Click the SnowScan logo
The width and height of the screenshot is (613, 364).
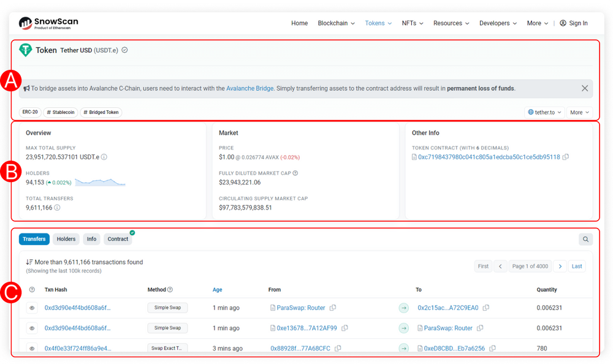click(x=48, y=23)
